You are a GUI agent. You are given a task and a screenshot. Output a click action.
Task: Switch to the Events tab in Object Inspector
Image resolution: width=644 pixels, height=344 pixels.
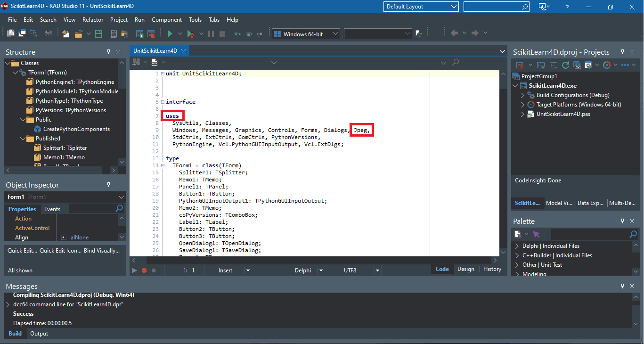point(52,209)
